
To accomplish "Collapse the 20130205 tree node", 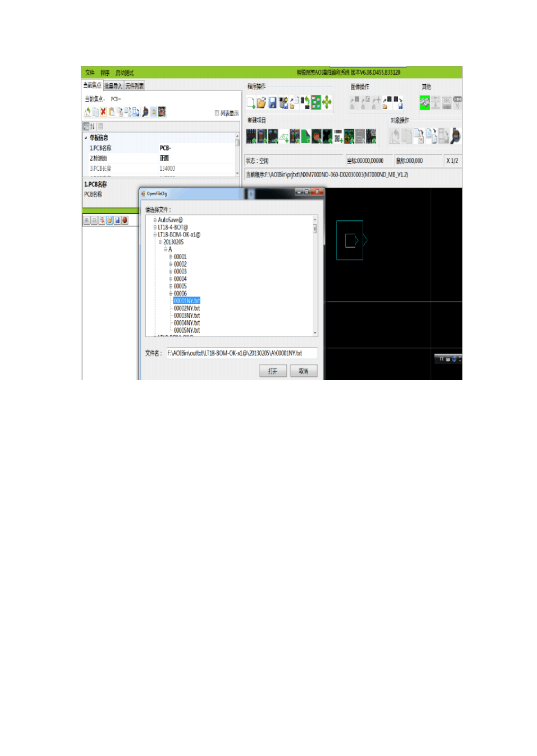I will pyautogui.click(x=160, y=242).
